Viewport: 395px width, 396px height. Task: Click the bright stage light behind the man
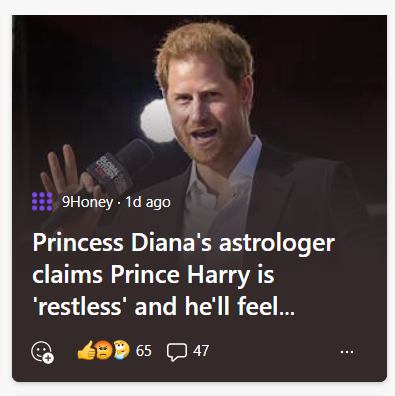[x=155, y=122]
